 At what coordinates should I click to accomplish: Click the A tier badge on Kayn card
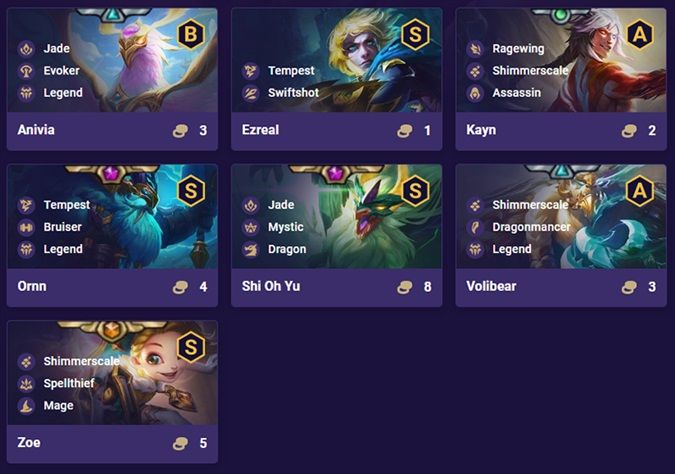[640, 34]
